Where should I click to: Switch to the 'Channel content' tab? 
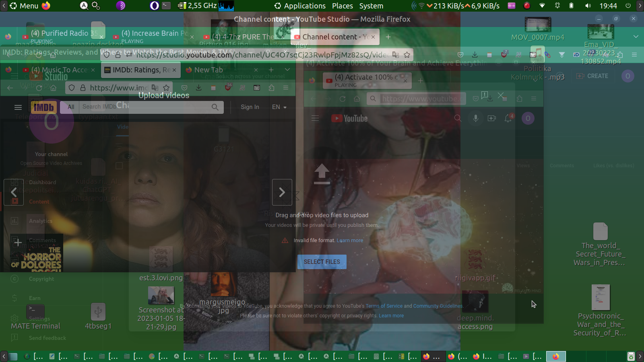[x=335, y=37]
